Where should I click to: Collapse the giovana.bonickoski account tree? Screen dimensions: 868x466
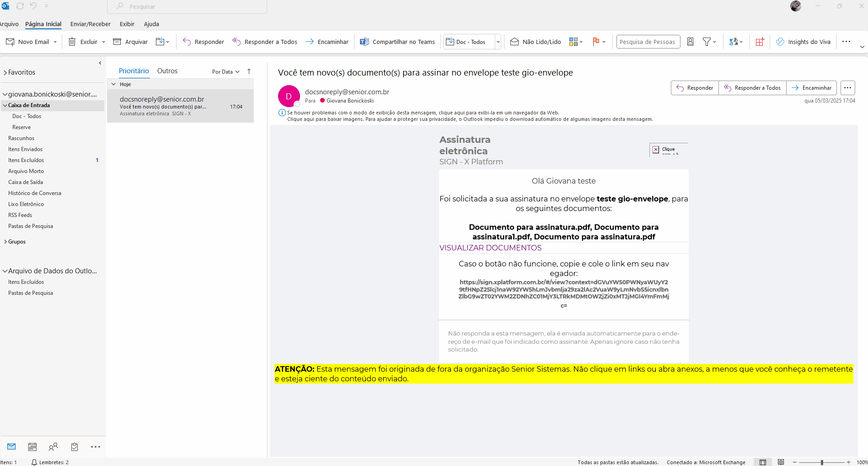coord(5,94)
